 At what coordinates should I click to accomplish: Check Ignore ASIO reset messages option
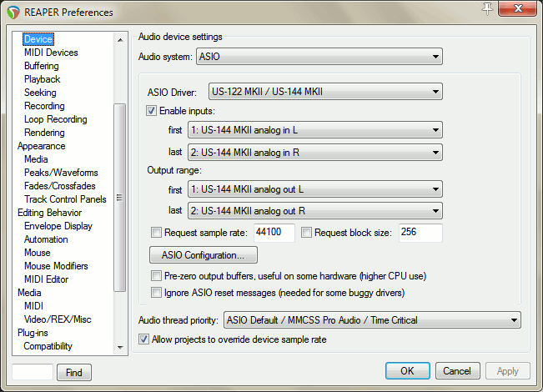click(156, 293)
